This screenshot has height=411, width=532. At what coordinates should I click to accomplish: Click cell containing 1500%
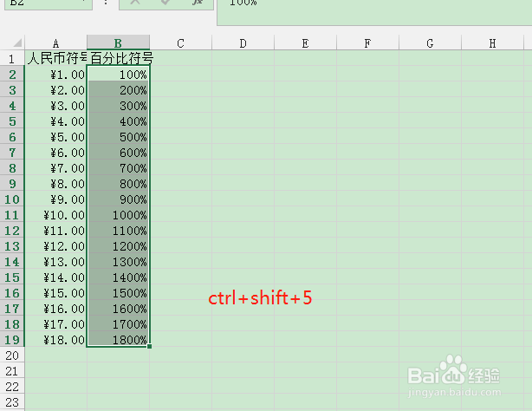118,293
